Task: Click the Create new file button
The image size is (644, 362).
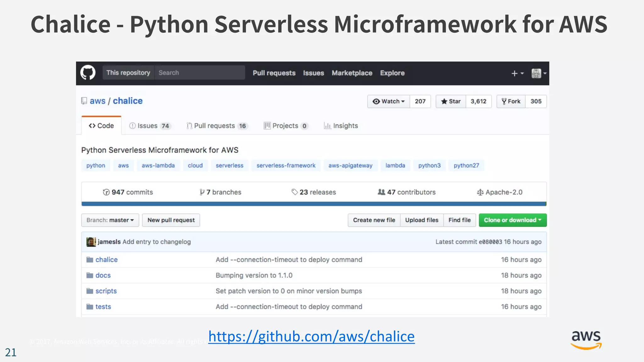Action: click(374, 220)
